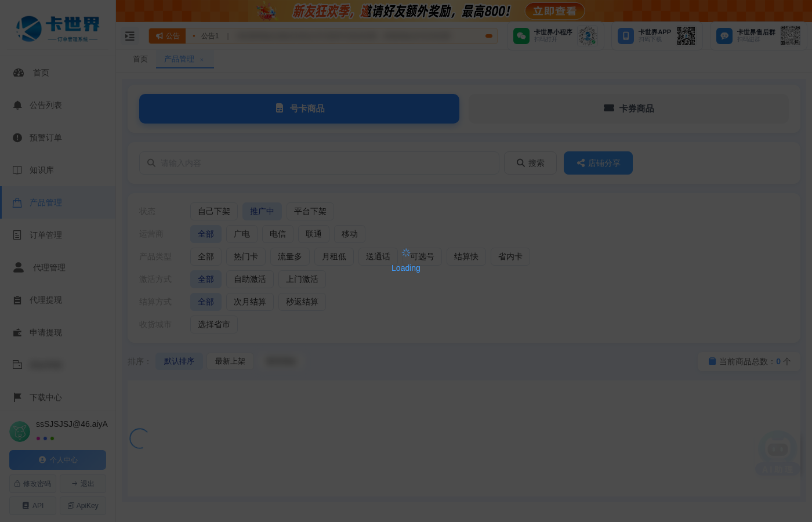The image size is (812, 522).
Task: Click the 店铺分享 button
Action: [598, 163]
